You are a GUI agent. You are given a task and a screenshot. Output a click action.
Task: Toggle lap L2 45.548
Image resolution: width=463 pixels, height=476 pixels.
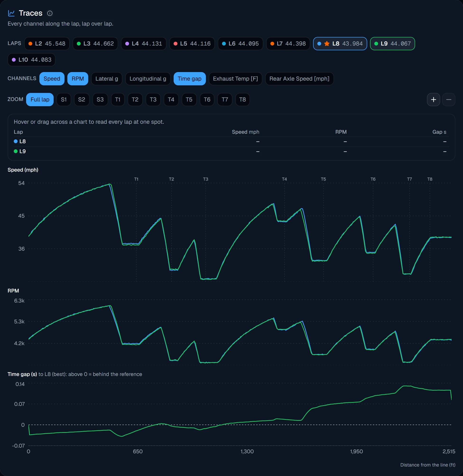tap(47, 43)
